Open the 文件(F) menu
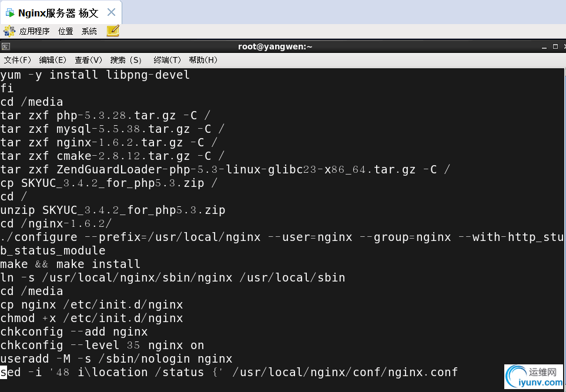566x392 pixels. pyautogui.click(x=17, y=60)
